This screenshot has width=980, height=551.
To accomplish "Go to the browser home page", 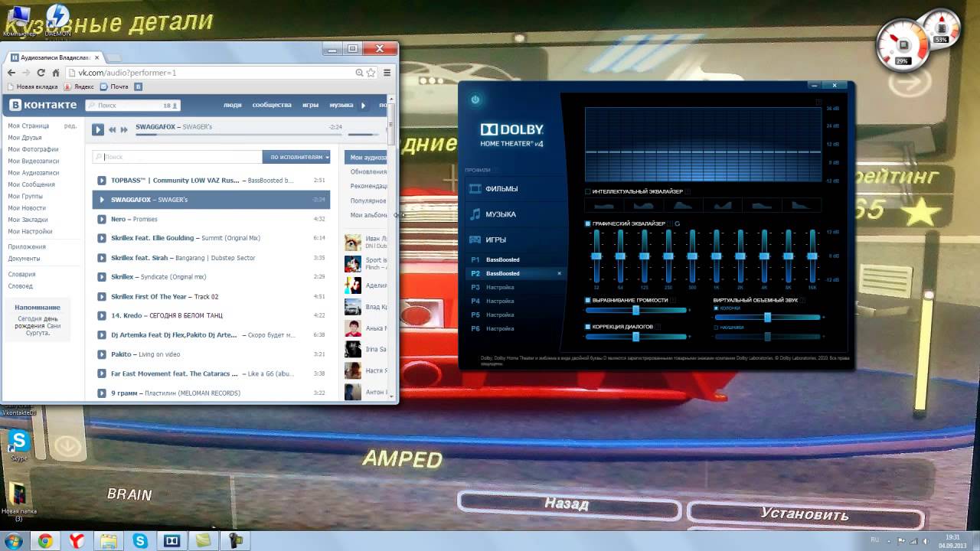I will 56,73.
